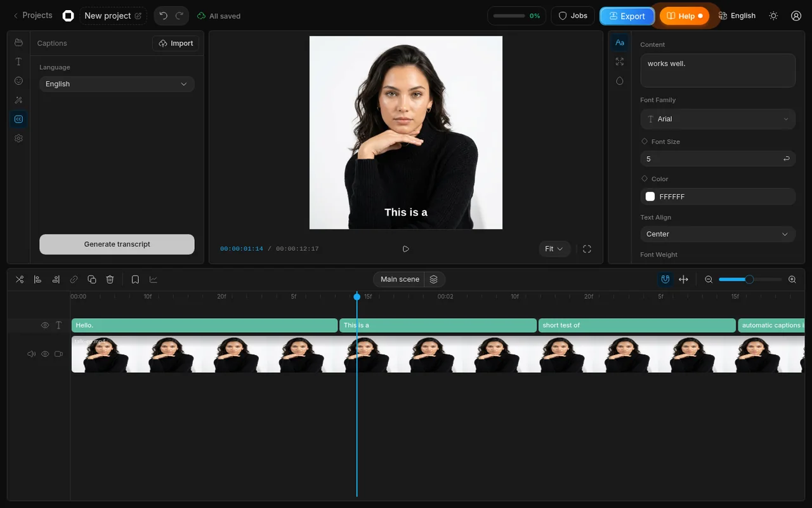Image resolution: width=812 pixels, height=508 pixels.
Task: Open the Help button
Action: pyautogui.click(x=684, y=16)
